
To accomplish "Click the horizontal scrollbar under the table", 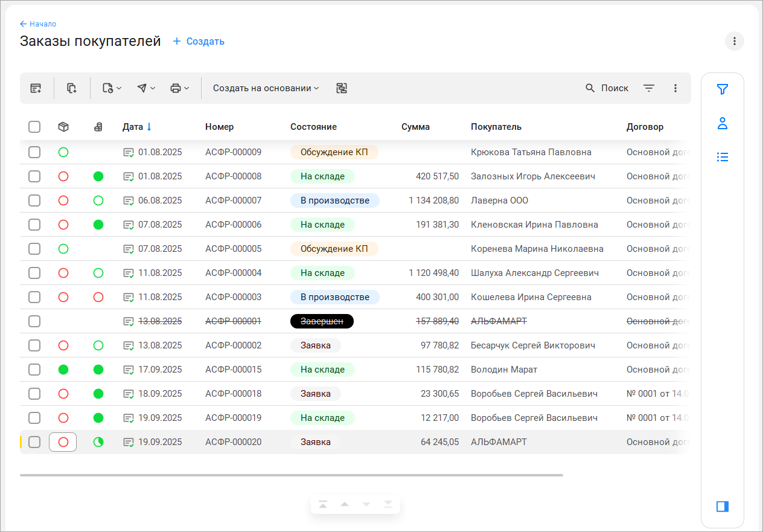I will click(x=292, y=475).
